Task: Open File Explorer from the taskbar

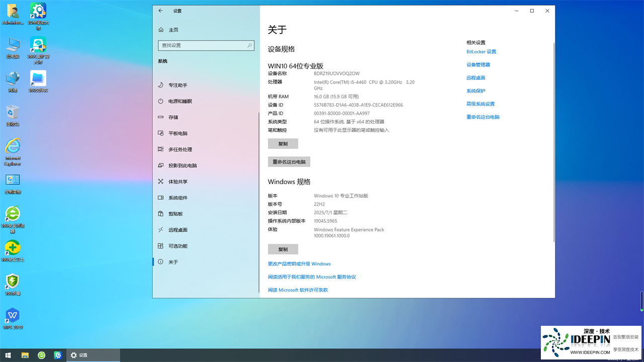Action: (25, 355)
